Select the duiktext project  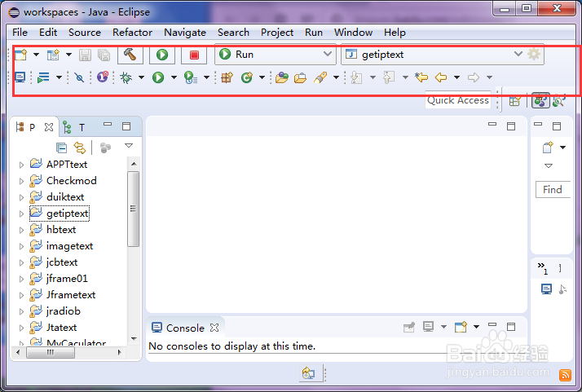click(x=65, y=197)
